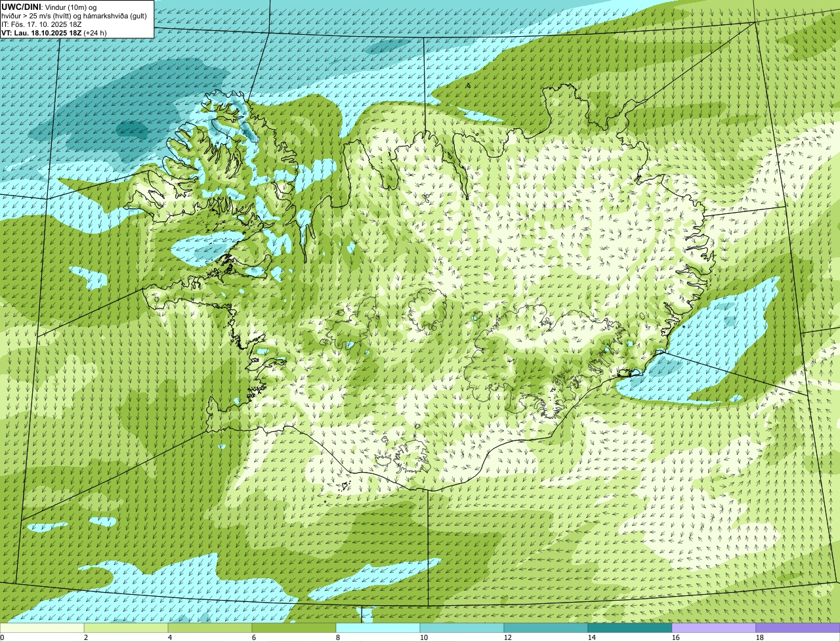Click the 12–14 m/s teal legend swatch
840x642 pixels.
coord(546,628)
